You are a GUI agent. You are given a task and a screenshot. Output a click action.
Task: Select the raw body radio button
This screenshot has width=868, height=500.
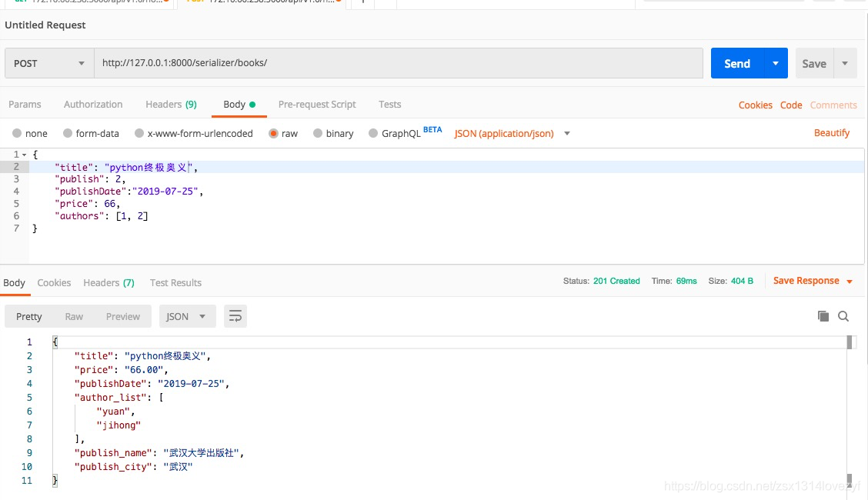tap(273, 133)
